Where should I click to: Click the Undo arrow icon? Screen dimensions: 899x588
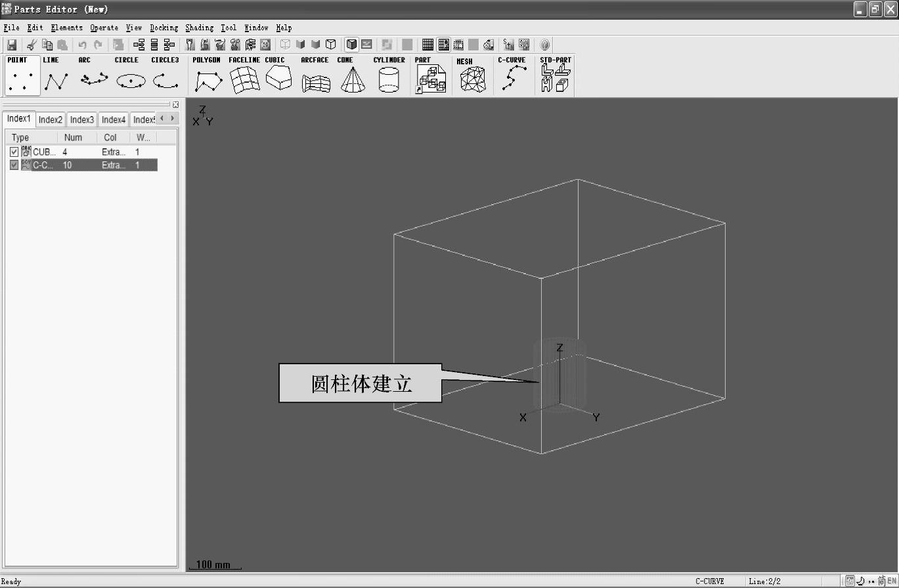pyautogui.click(x=83, y=45)
